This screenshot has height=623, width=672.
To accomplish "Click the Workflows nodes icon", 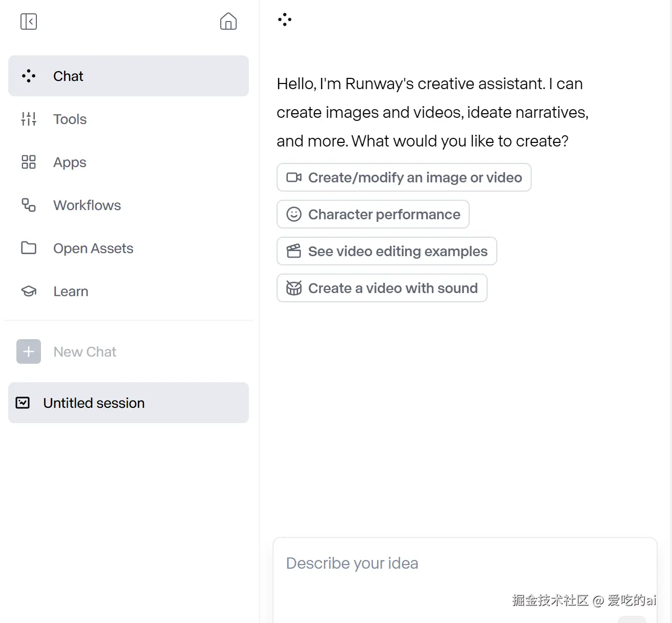I will coord(29,205).
